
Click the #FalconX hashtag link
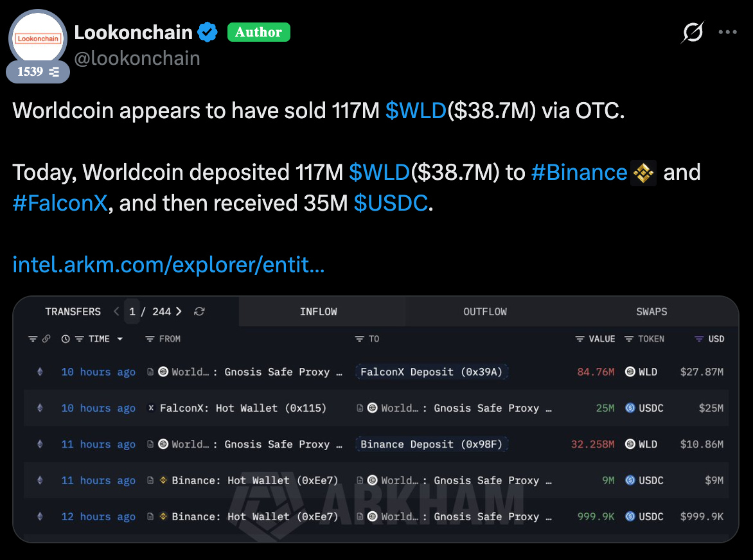pyautogui.click(x=59, y=203)
